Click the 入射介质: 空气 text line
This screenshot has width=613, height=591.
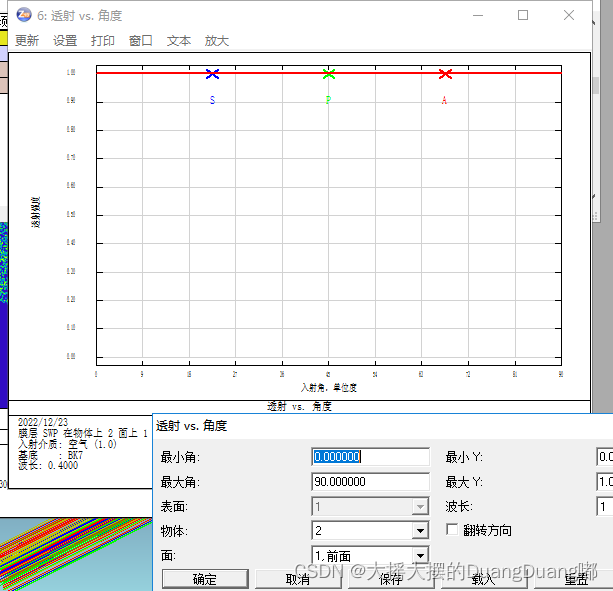click(67, 444)
